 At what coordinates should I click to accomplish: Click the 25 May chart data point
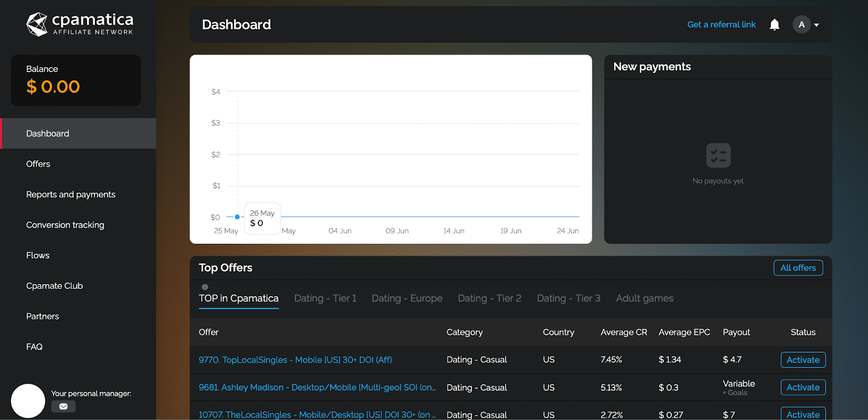pos(237,217)
